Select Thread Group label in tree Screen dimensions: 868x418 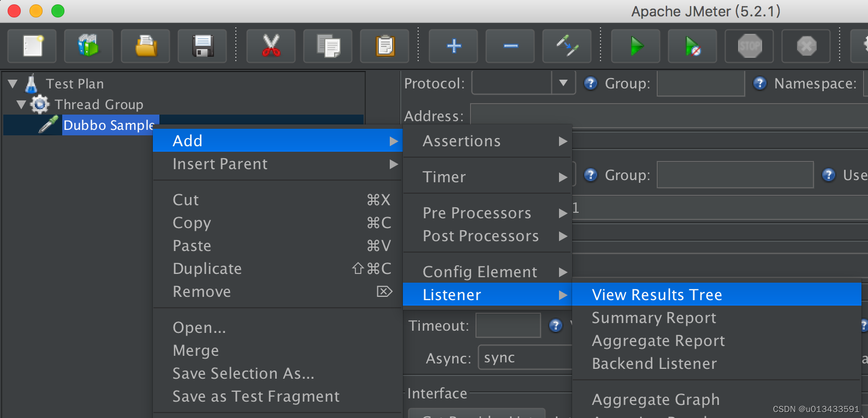tap(99, 104)
